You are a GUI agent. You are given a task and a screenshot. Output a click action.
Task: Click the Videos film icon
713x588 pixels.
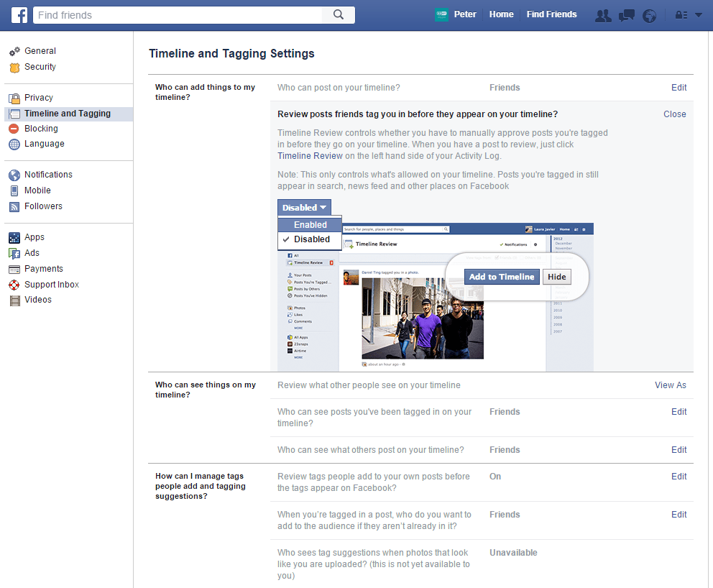point(15,300)
